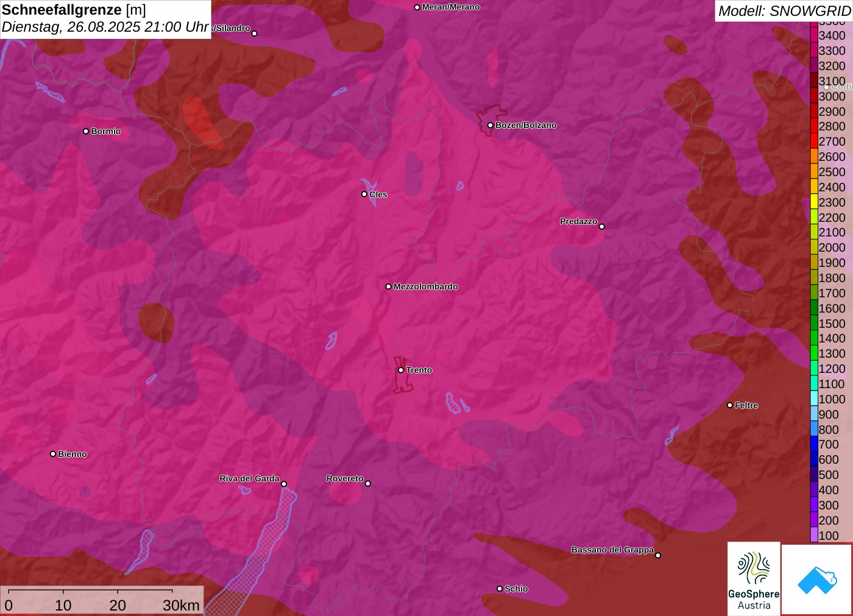Screen dimensions: 853x616
Task: Click the '2800' legend label
Action: 832,126
